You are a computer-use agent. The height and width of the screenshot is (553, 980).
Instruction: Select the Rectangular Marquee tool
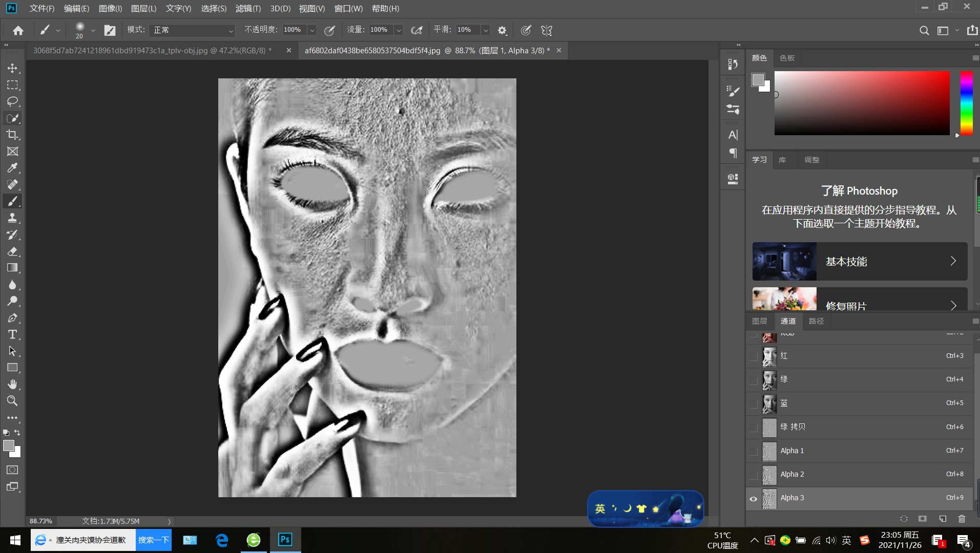[12, 85]
